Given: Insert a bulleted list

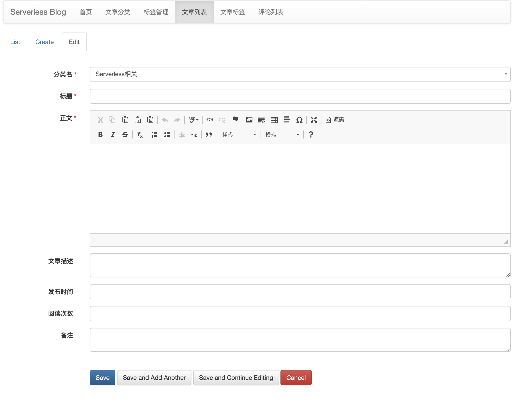Looking at the screenshot, I should point(167,134).
